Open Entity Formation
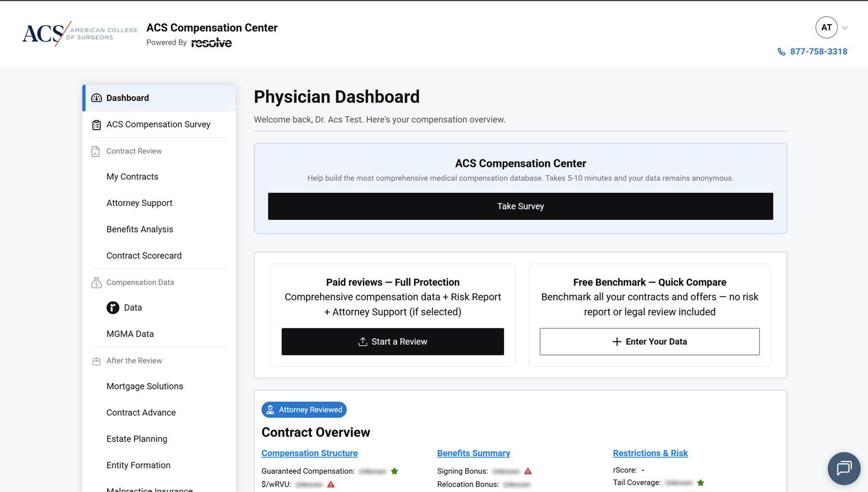868x492 pixels. pos(138,465)
